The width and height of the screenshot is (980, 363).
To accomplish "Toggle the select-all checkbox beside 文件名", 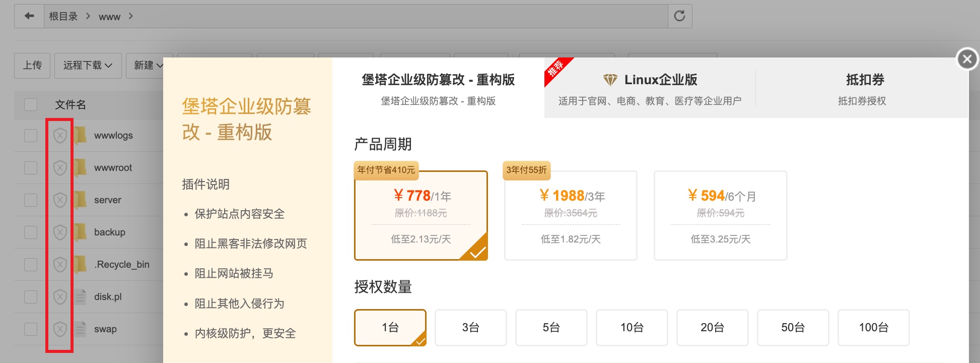I will (x=31, y=104).
